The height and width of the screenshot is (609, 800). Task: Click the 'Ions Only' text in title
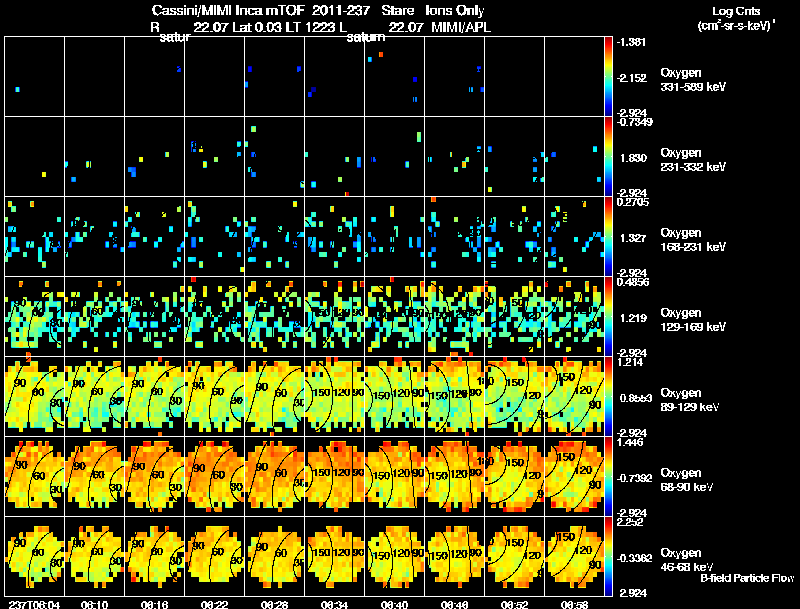pos(455,10)
